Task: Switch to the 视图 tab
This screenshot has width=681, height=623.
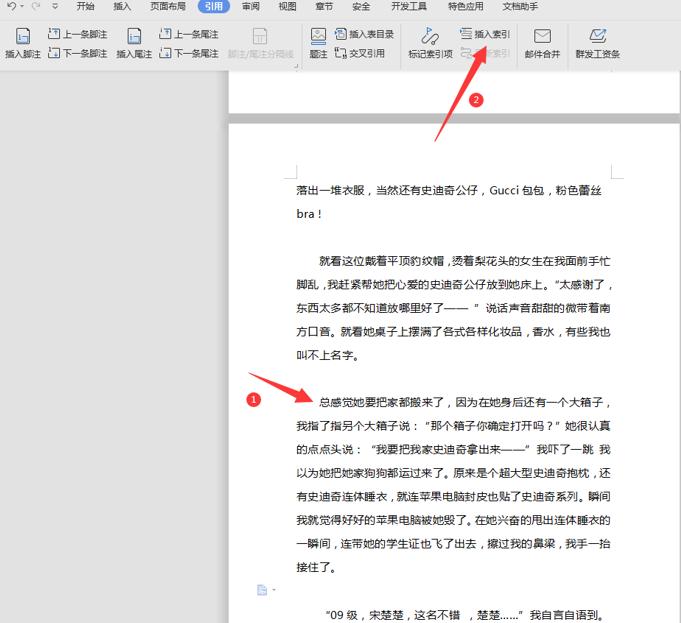Action: click(287, 6)
